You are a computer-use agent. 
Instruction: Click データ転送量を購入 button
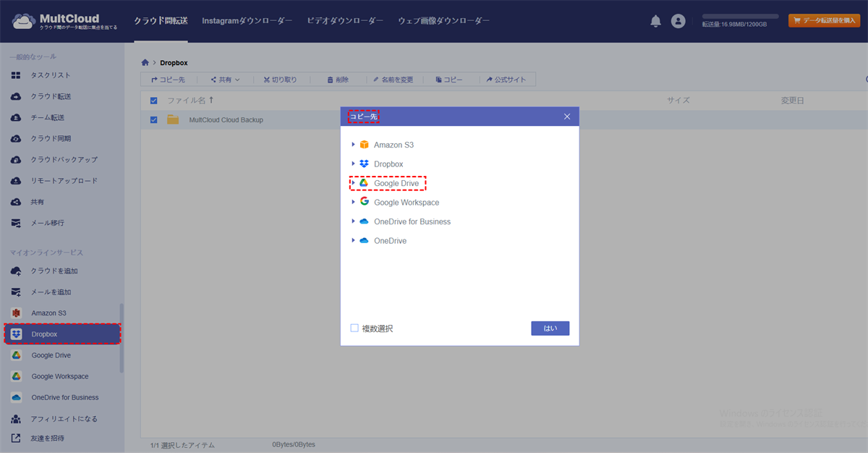(x=824, y=21)
